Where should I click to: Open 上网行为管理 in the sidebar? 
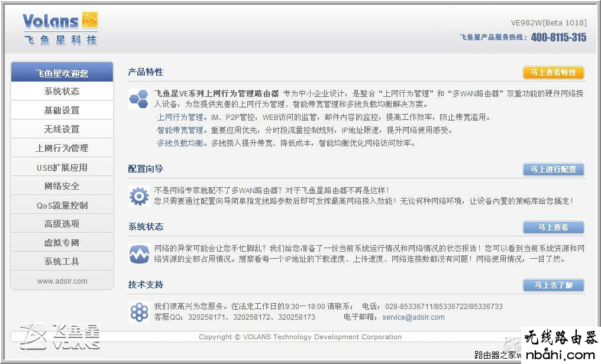click(62, 148)
